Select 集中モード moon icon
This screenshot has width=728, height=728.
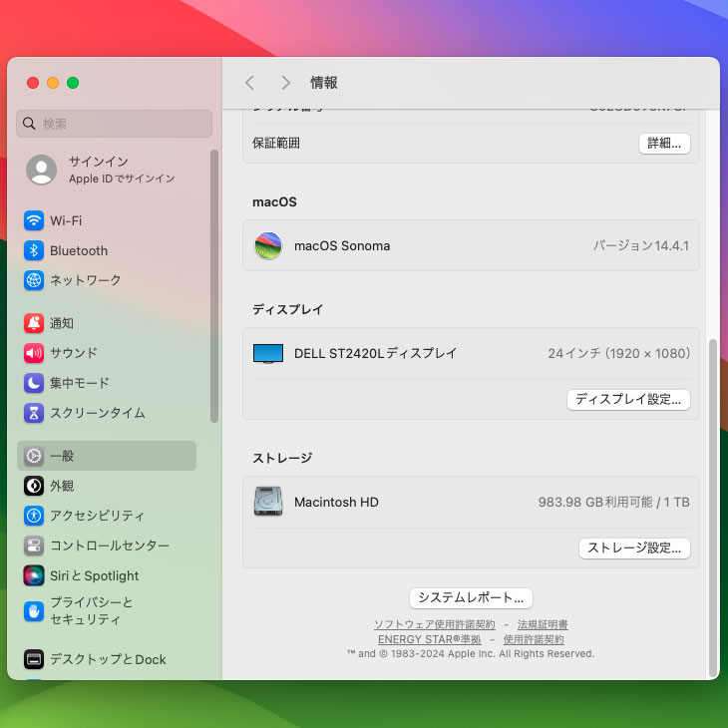click(34, 383)
